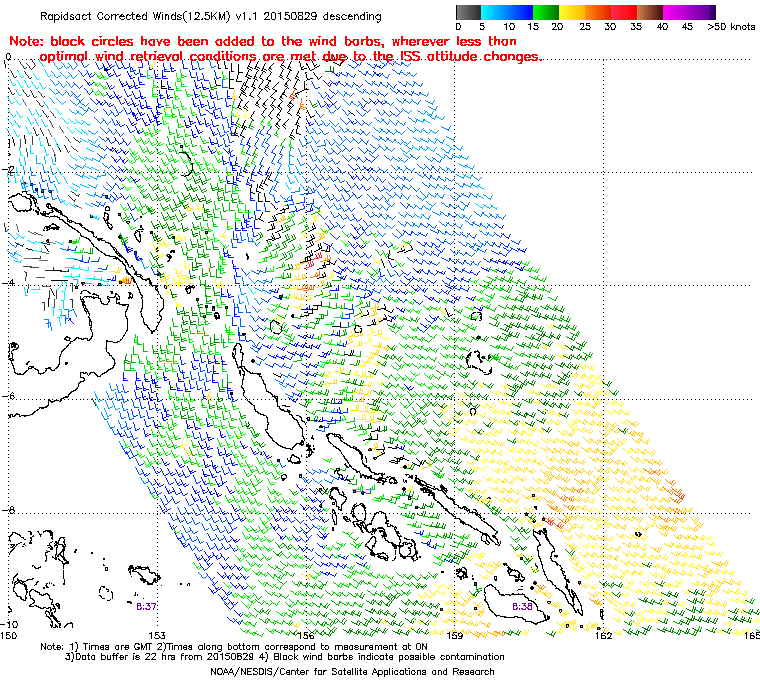Click the '20' legend scale number
Viewport: 760px width, 688px height.
click(557, 27)
